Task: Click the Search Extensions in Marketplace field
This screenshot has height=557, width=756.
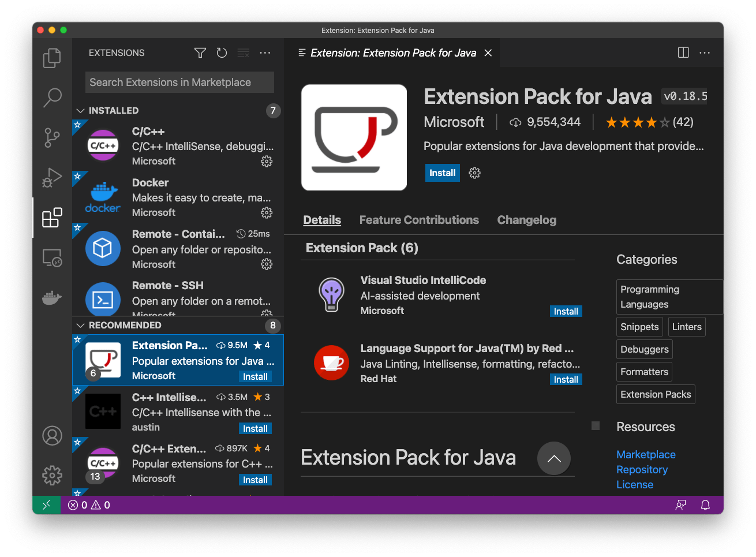Action: point(179,82)
